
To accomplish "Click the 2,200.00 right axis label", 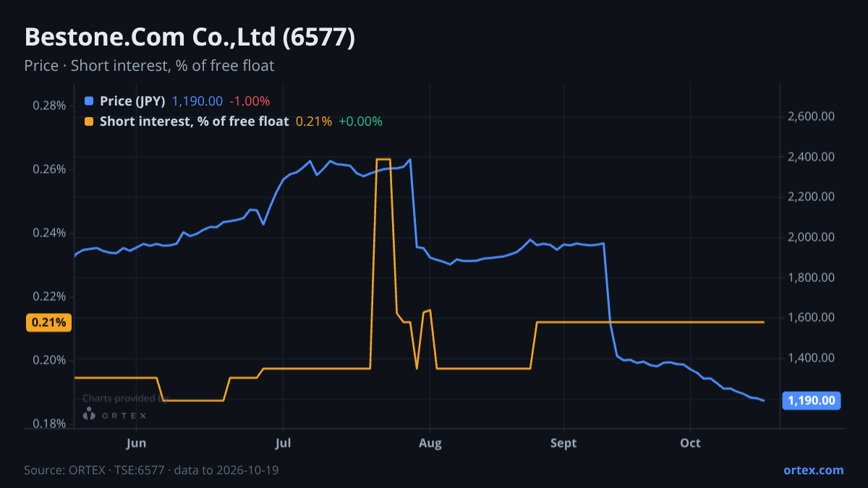I will (812, 197).
